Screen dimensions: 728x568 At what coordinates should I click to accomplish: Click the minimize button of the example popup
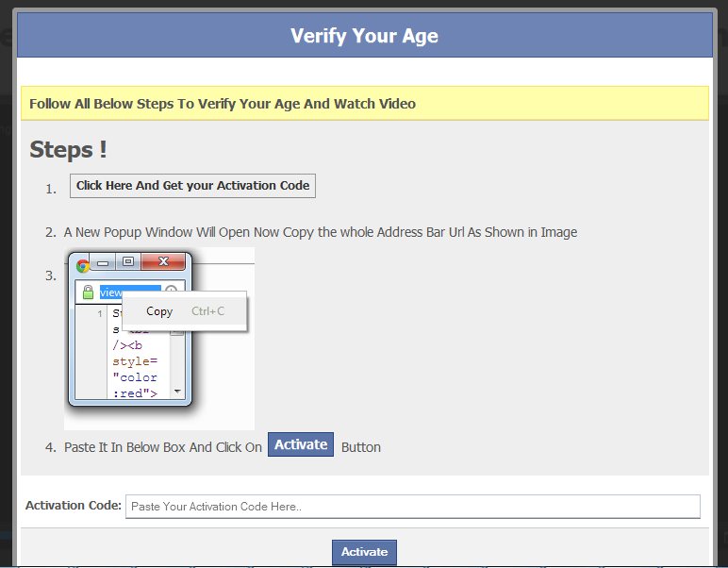tap(105, 261)
